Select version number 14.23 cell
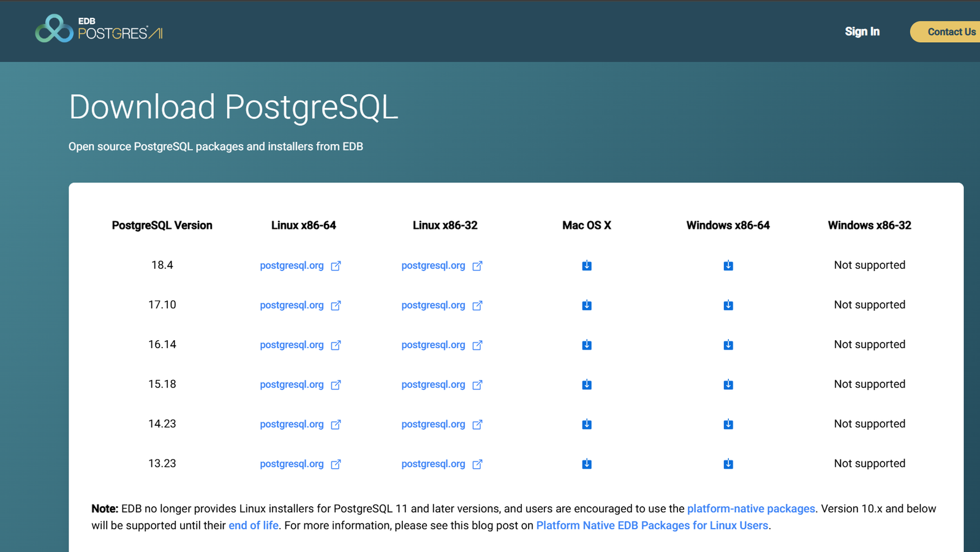This screenshot has height=552, width=980. (x=162, y=423)
